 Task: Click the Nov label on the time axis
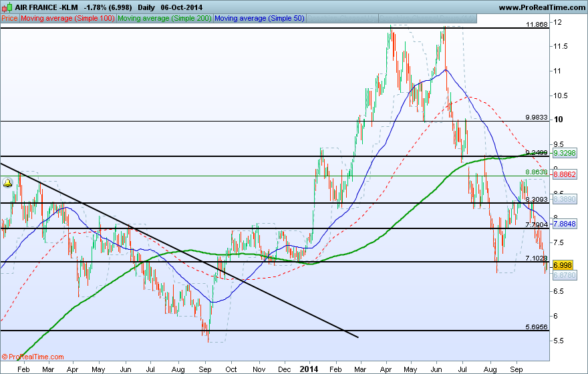click(x=259, y=369)
